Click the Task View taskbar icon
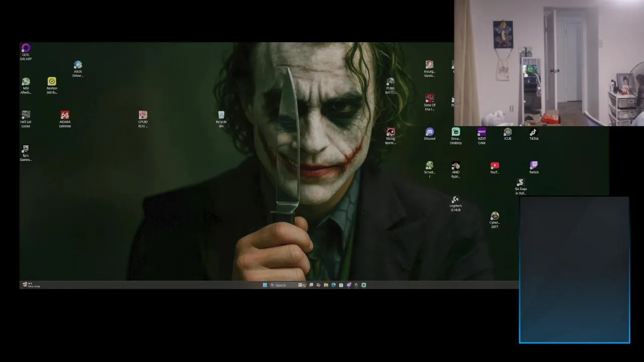 pos(311,285)
